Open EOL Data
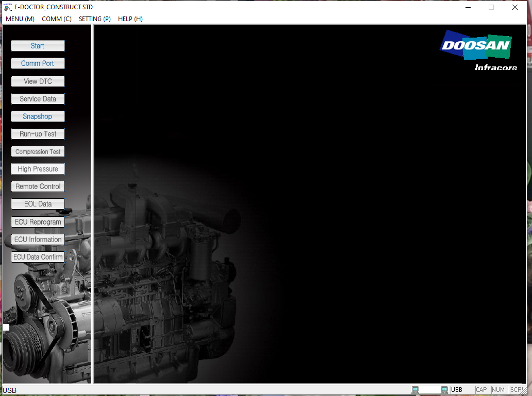 pyautogui.click(x=38, y=204)
